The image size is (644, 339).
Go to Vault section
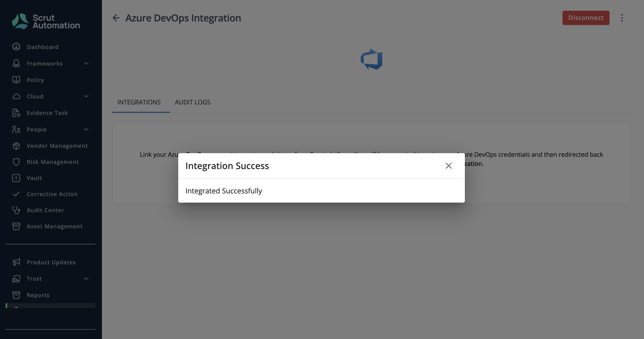(x=34, y=178)
